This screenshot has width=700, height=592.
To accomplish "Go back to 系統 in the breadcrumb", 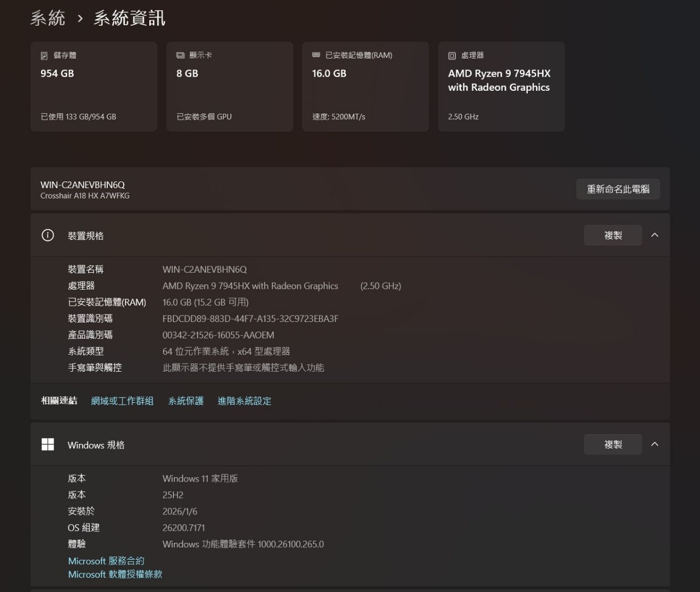I will (48, 18).
